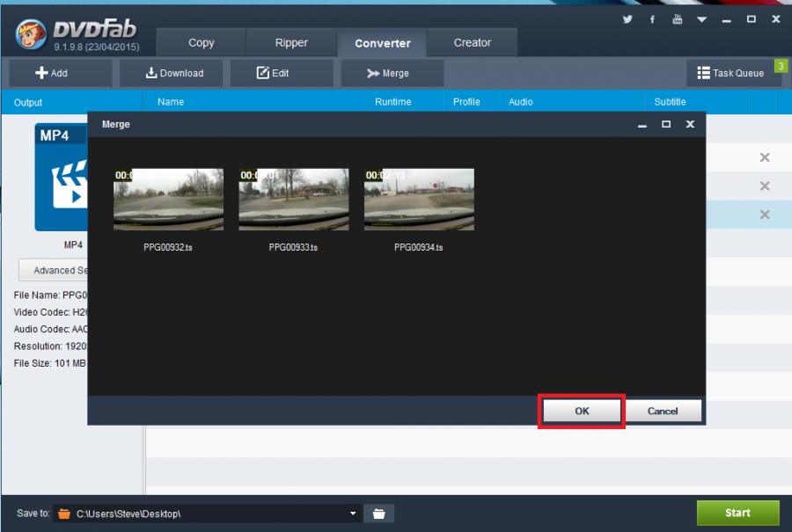
Task: Click the green Start button
Action: point(737,513)
